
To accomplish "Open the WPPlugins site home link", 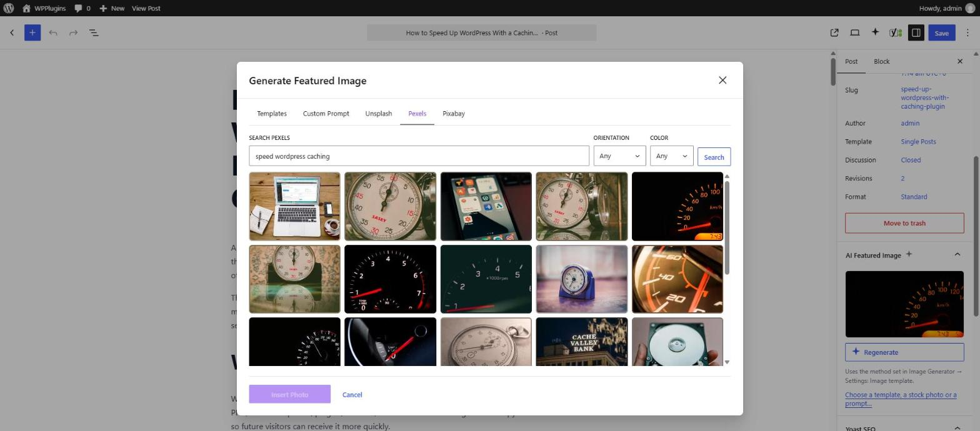I will 43,8.
